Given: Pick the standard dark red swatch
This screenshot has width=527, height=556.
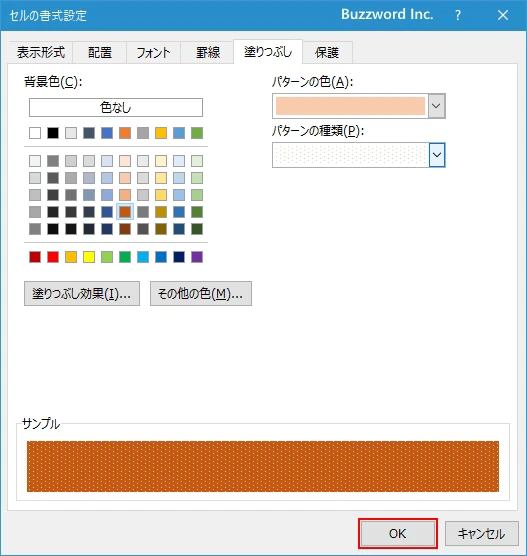Looking at the screenshot, I should coord(35,257).
